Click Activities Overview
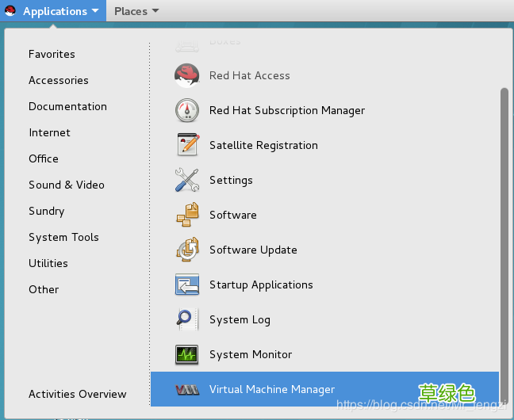This screenshot has height=420, width=514. [77, 394]
